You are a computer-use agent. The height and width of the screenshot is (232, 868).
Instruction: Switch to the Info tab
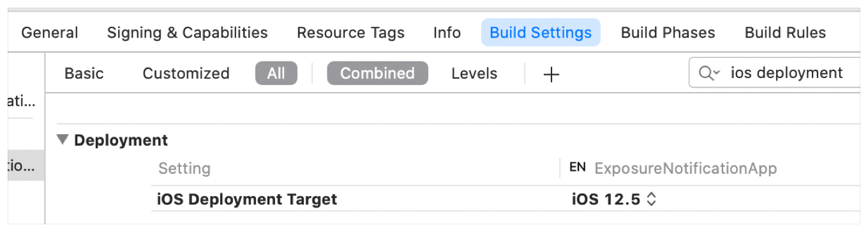pyautogui.click(x=447, y=33)
